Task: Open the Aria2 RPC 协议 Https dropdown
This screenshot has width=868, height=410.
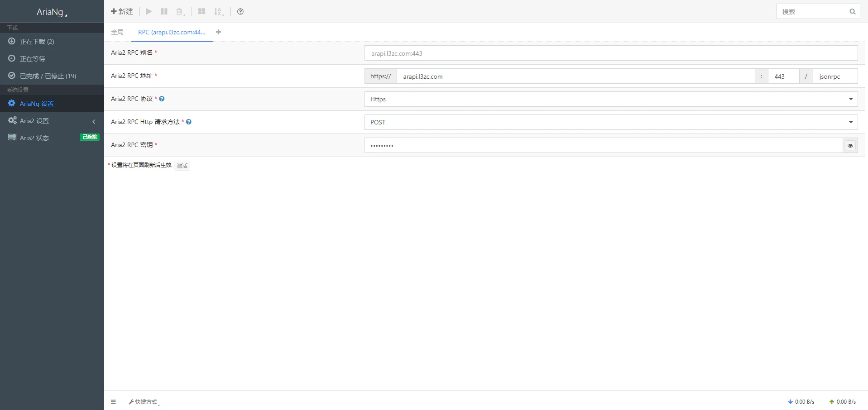Action: (611, 99)
